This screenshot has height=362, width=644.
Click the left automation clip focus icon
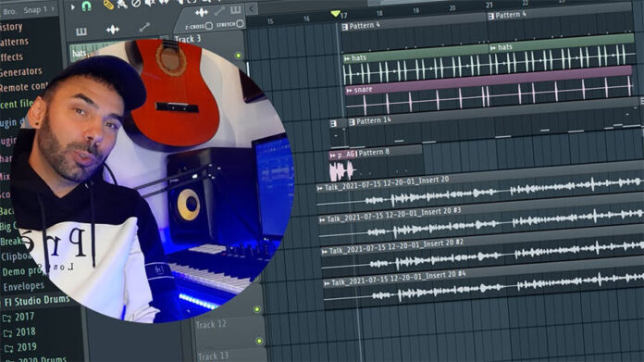pyautogui.click(x=144, y=28)
